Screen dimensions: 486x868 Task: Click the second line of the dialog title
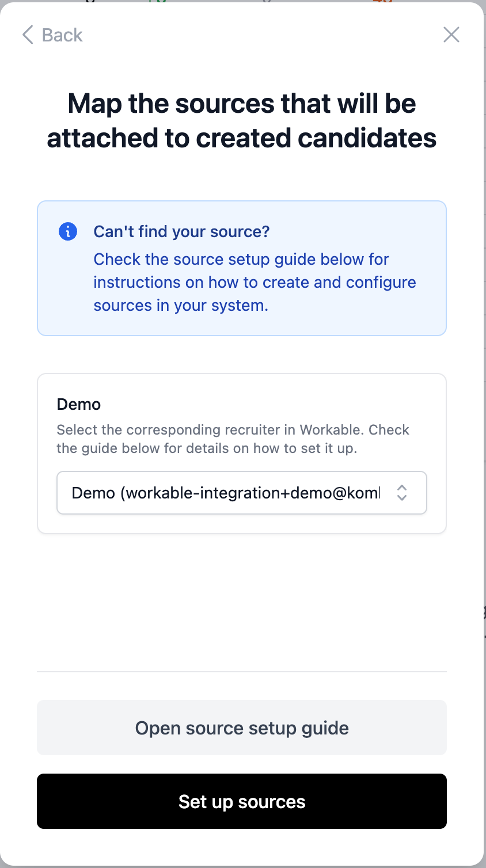point(241,139)
